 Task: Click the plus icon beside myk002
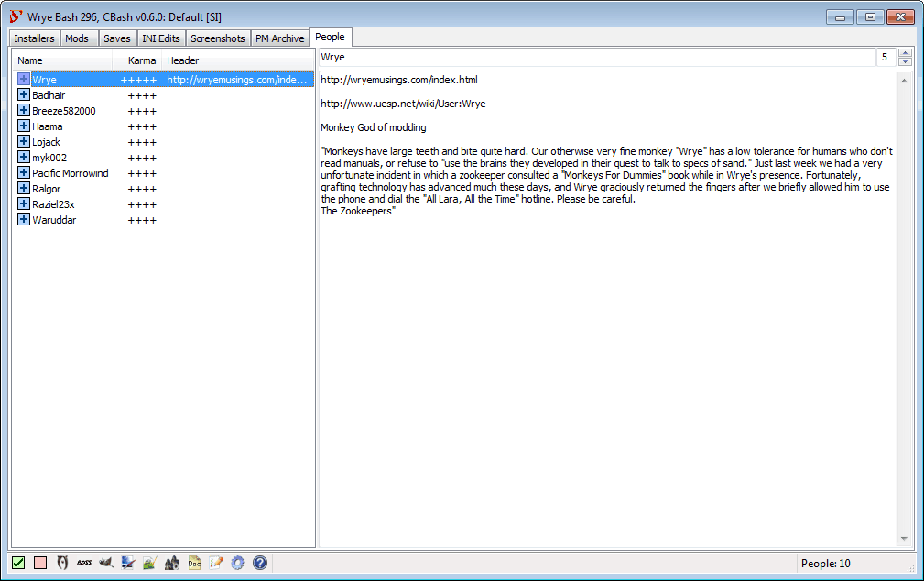tap(24, 157)
